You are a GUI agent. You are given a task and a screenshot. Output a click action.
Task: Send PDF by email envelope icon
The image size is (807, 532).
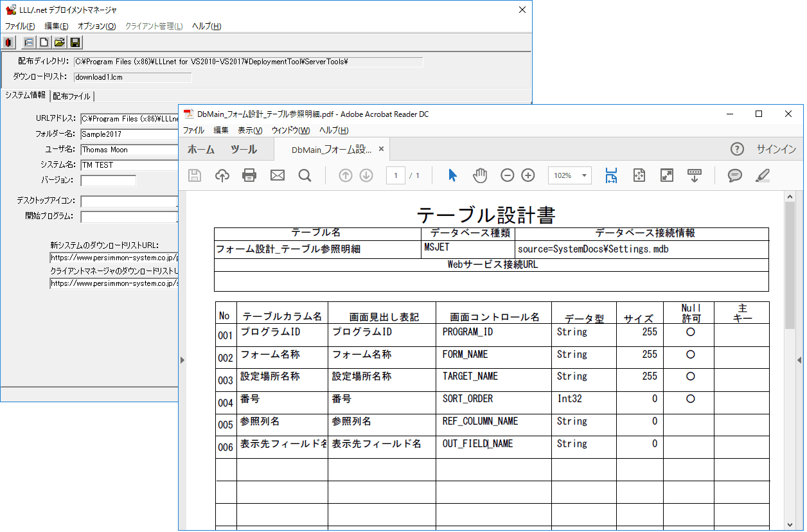click(x=278, y=175)
